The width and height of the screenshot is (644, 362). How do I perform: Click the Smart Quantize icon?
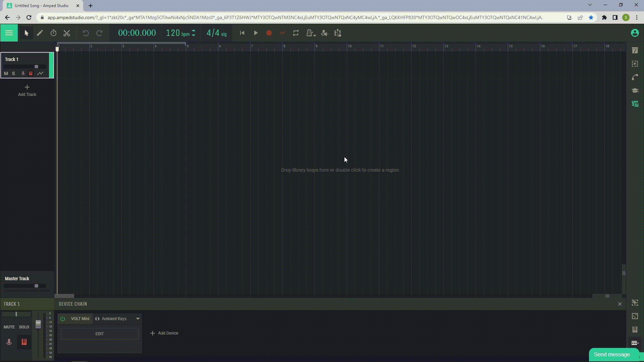337,33
